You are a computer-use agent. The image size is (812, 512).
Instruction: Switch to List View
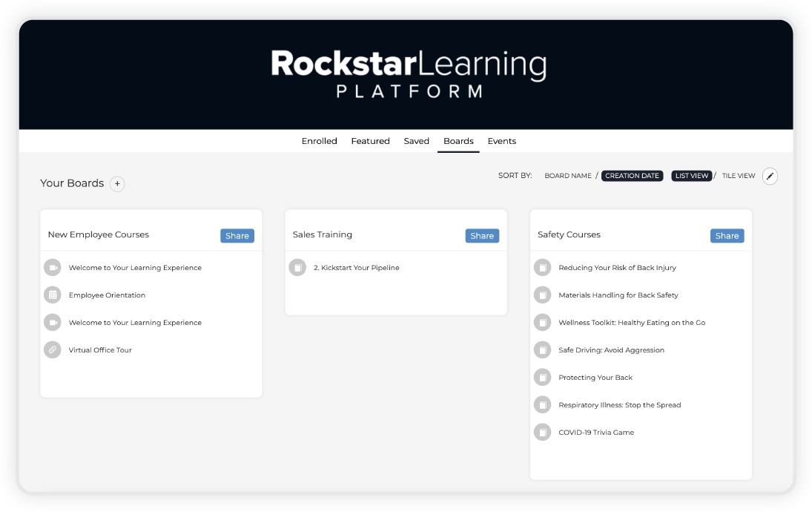691,176
